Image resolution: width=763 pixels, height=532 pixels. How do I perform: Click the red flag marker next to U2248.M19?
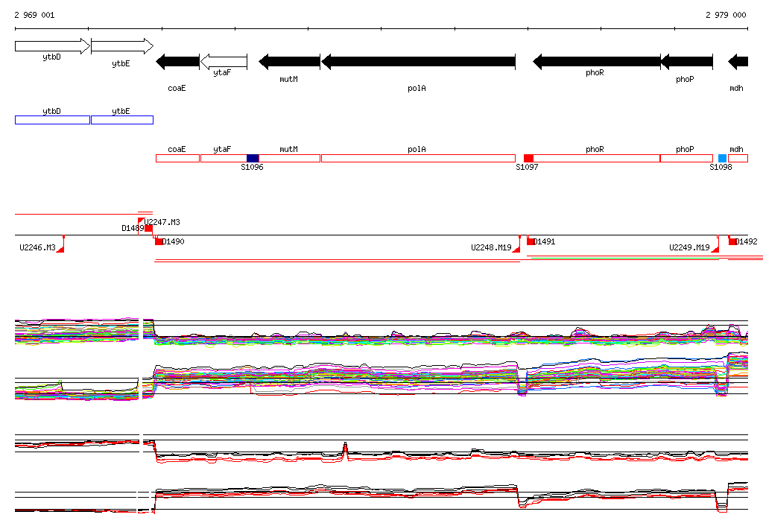tap(516, 248)
